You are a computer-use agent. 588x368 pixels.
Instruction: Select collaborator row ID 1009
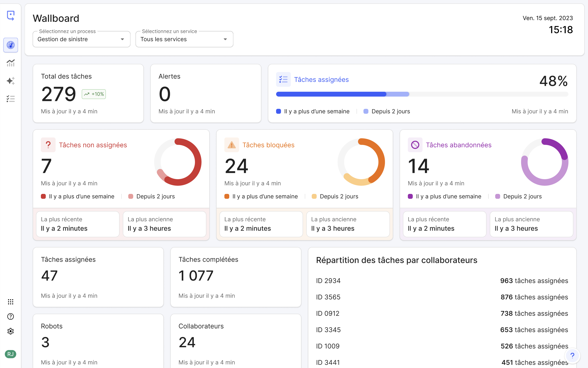click(442, 346)
